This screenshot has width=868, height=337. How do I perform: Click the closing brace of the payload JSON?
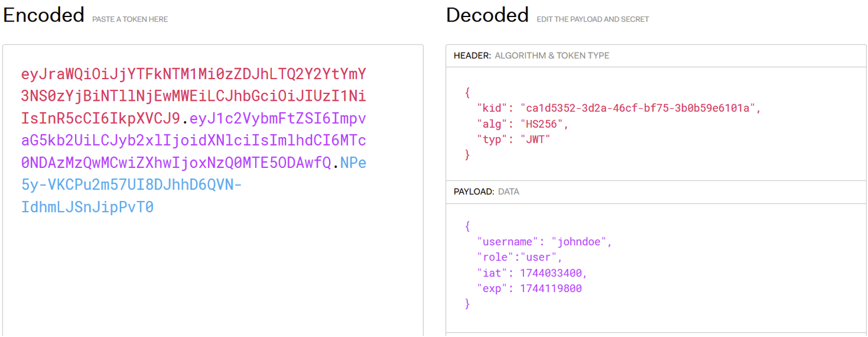click(467, 304)
